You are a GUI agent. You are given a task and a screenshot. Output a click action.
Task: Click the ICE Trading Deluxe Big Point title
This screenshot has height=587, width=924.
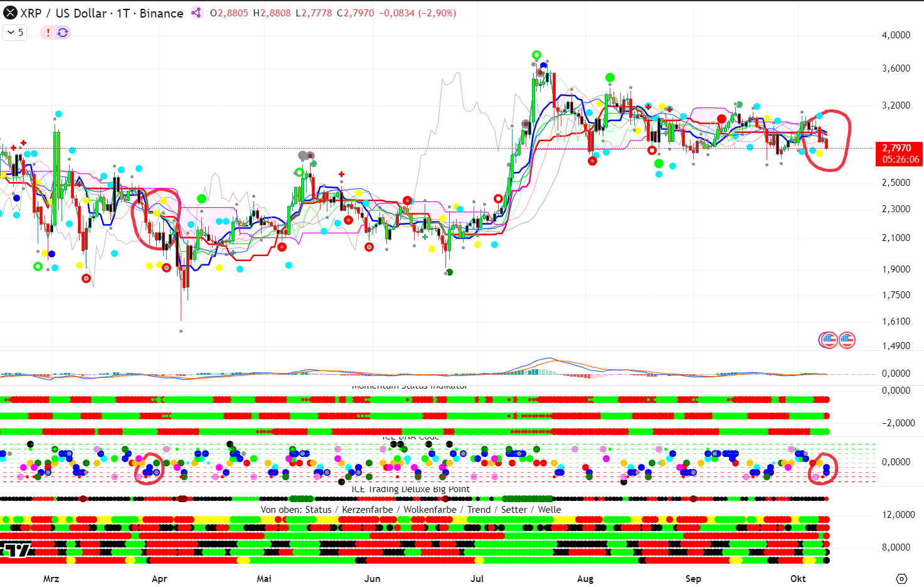(410, 489)
